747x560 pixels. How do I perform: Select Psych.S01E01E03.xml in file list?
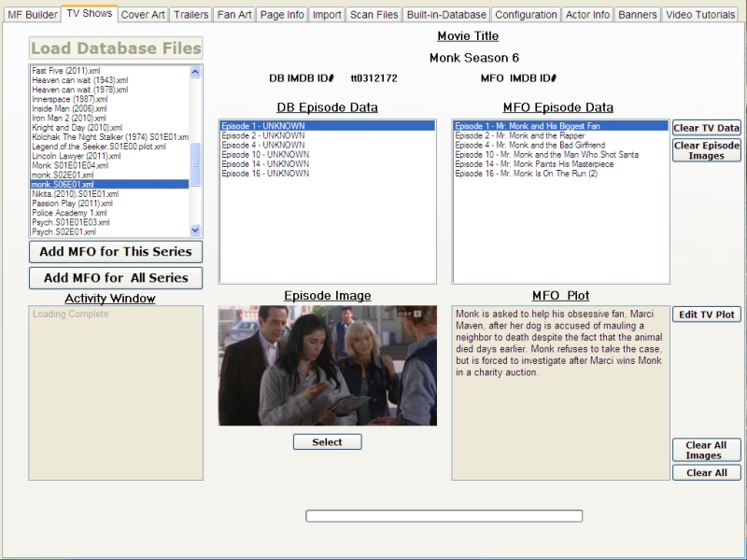[x=70, y=222]
